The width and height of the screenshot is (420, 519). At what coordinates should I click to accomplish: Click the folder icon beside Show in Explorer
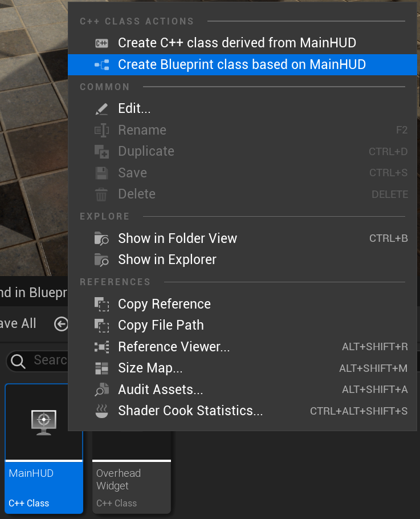point(101,260)
